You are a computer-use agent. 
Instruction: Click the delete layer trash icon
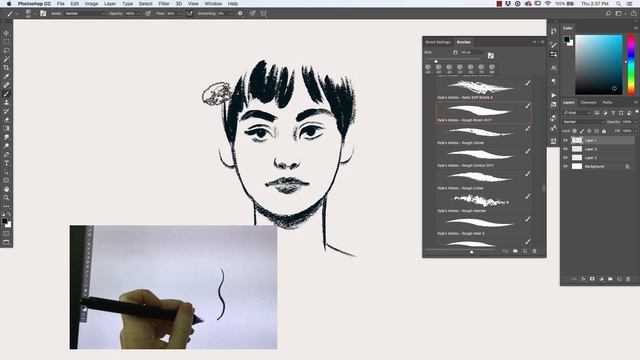click(x=628, y=279)
